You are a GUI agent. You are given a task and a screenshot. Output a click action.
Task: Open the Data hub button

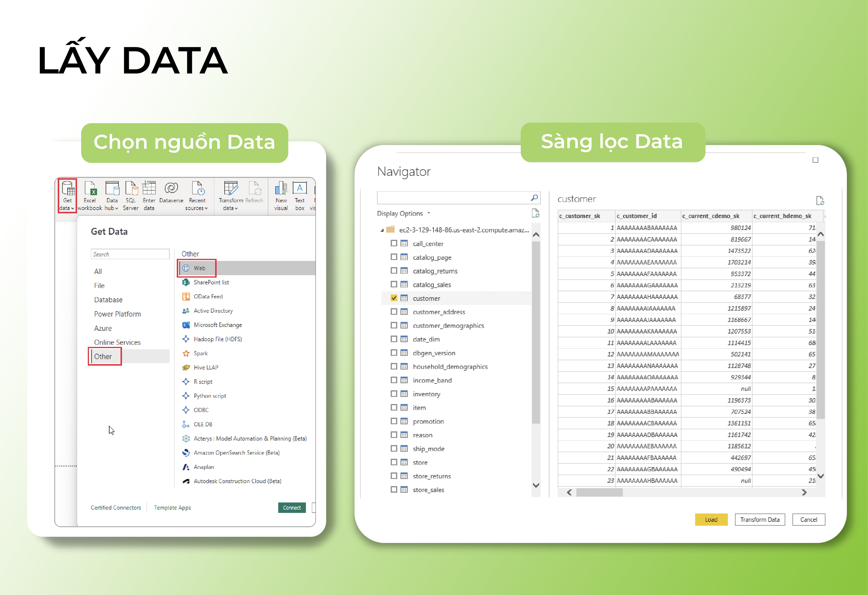click(x=112, y=196)
